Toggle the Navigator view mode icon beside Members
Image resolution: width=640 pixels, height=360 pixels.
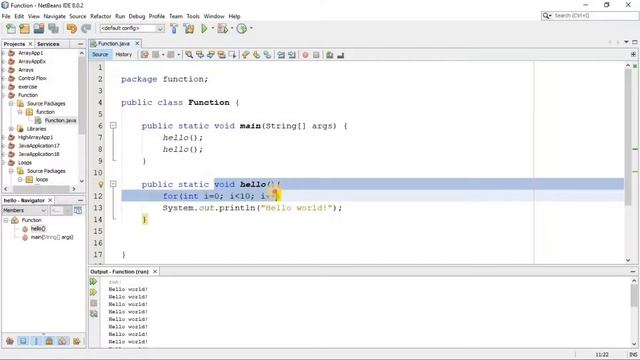(x=78, y=210)
